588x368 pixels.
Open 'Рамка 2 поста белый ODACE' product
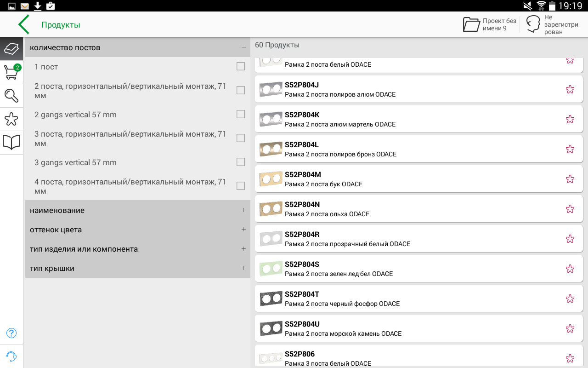coord(419,65)
